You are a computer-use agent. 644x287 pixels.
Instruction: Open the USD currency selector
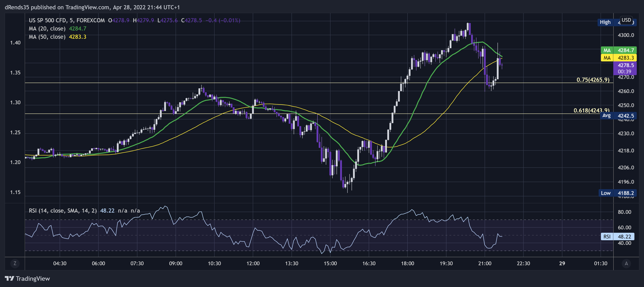click(x=626, y=20)
